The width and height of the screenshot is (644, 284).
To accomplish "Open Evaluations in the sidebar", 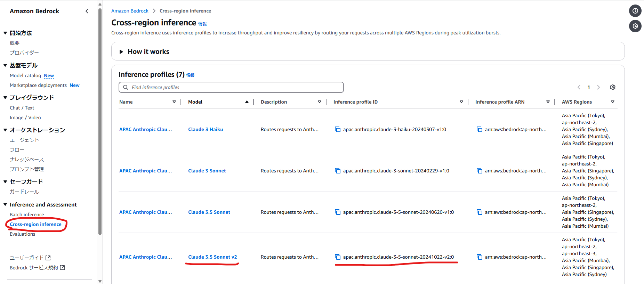I will [x=23, y=234].
